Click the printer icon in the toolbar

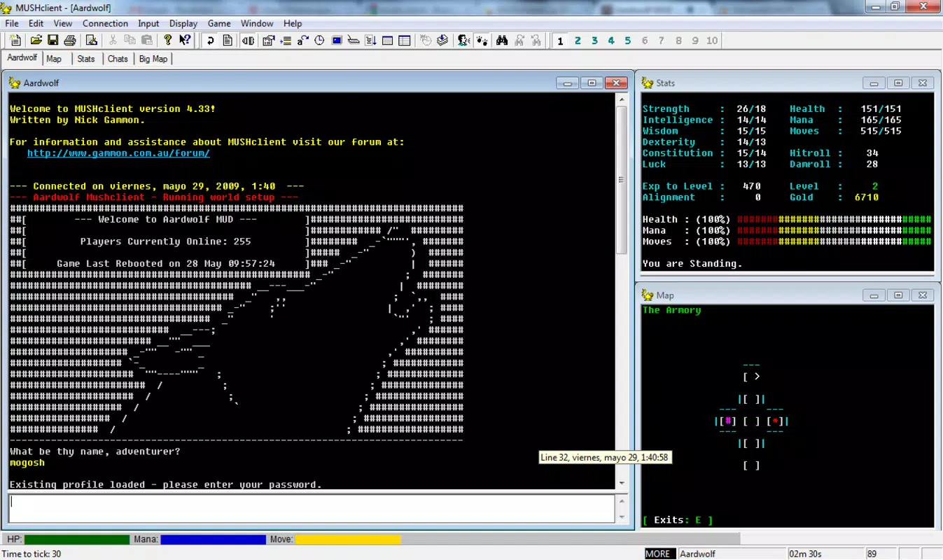click(70, 41)
